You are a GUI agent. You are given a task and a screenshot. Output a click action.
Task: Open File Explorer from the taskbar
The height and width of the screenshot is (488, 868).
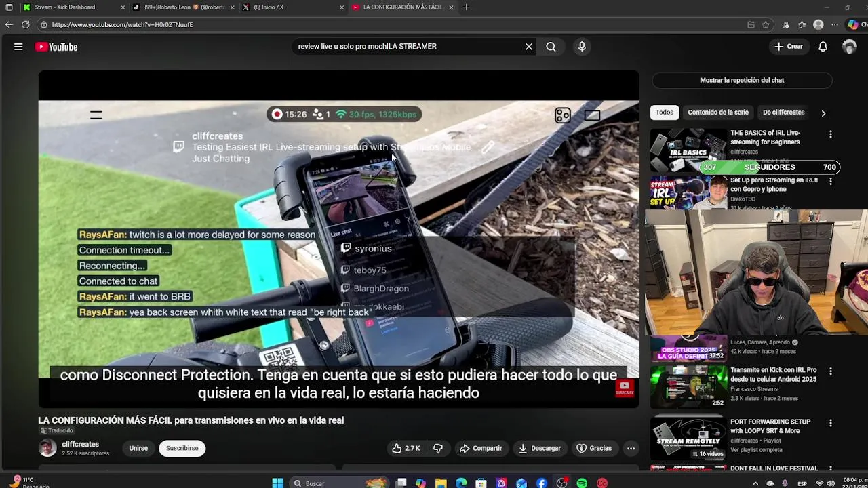tap(441, 483)
